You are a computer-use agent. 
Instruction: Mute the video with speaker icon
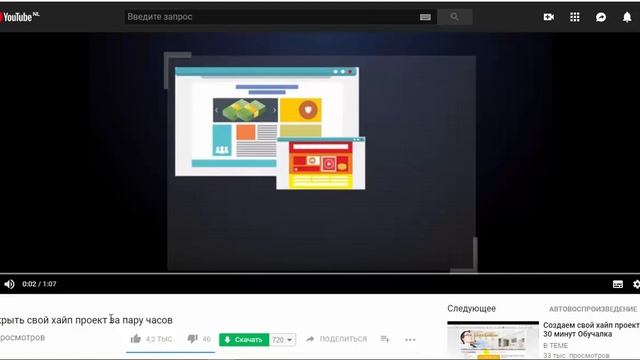[9, 284]
